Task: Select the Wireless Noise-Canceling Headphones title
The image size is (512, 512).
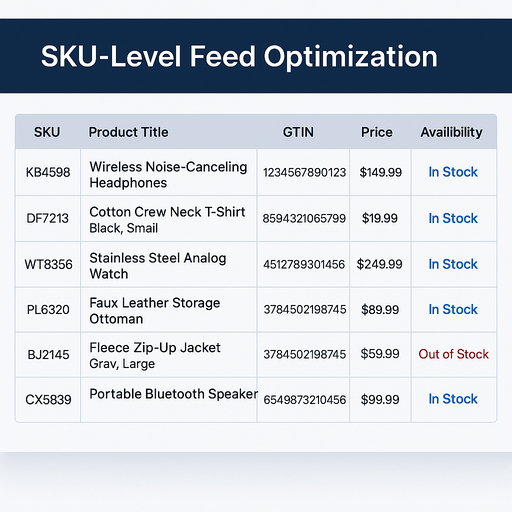Action: click(168, 175)
